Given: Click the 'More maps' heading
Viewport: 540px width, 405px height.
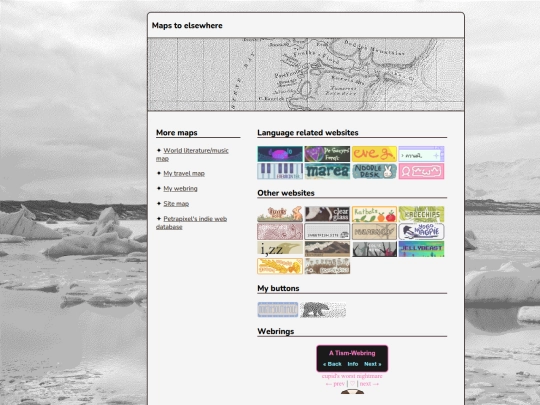Looking at the screenshot, I should point(177,133).
